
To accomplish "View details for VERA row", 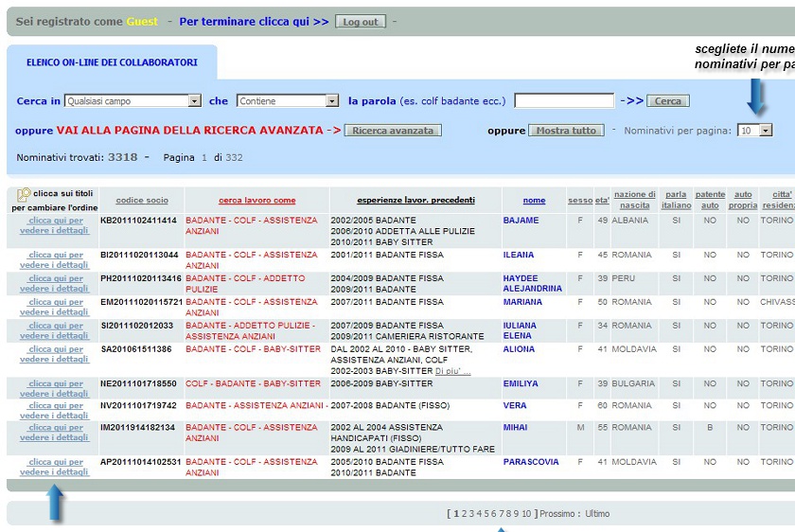I will click(x=55, y=410).
